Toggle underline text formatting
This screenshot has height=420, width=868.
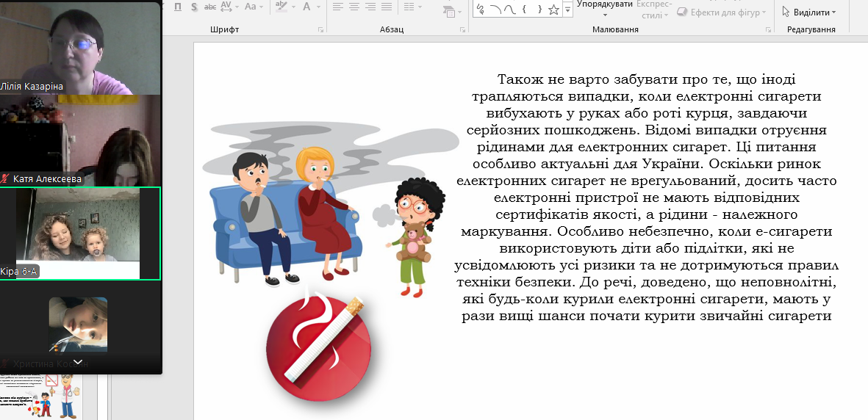pos(178,7)
